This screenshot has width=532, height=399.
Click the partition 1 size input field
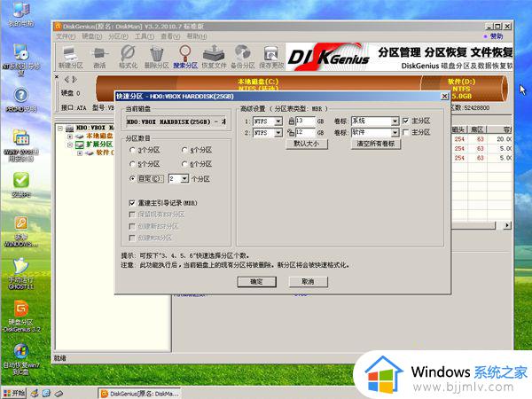305,121
